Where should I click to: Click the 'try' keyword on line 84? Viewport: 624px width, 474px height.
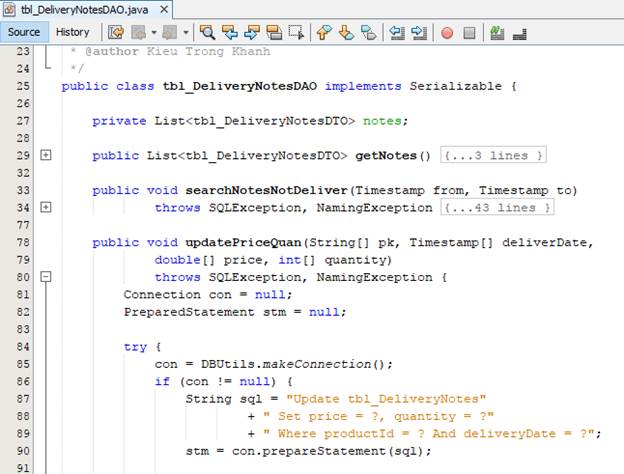135,347
